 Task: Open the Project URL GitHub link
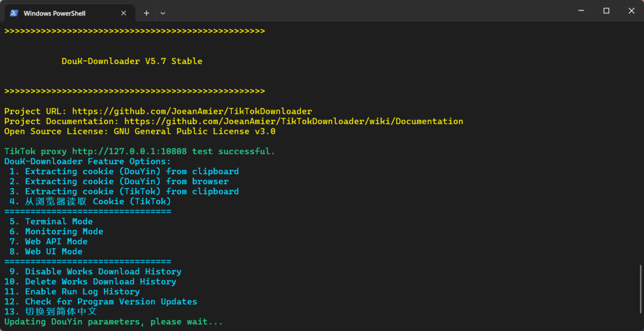(192, 111)
